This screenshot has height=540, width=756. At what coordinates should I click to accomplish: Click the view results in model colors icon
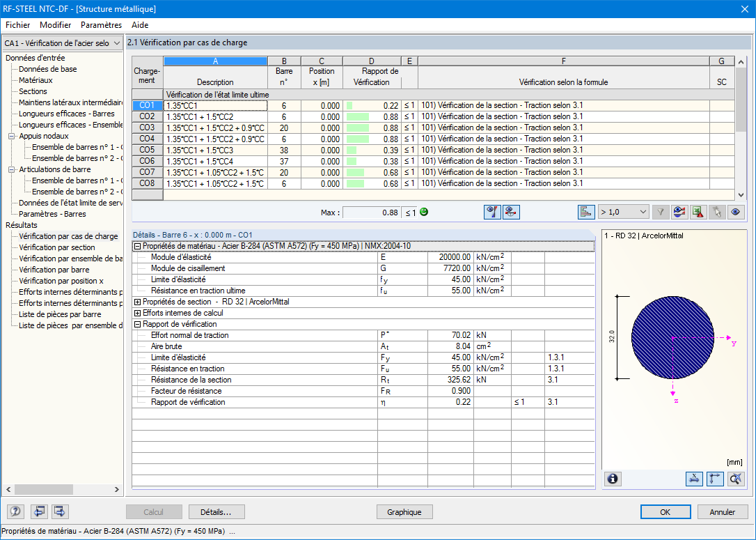pyautogui.click(x=679, y=212)
